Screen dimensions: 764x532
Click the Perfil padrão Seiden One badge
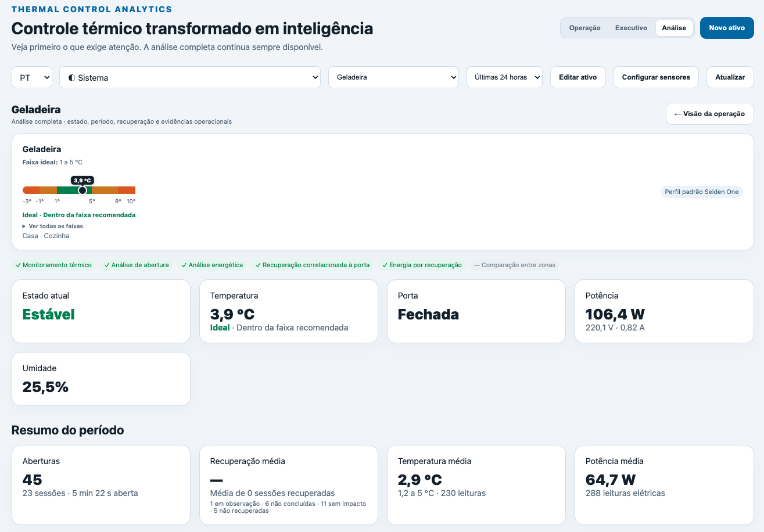click(701, 192)
